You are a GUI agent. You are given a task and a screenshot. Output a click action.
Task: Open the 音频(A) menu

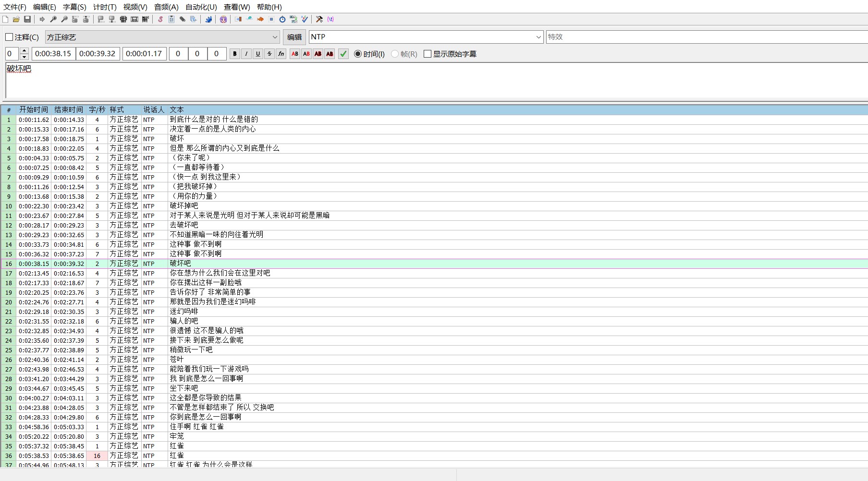click(x=166, y=7)
